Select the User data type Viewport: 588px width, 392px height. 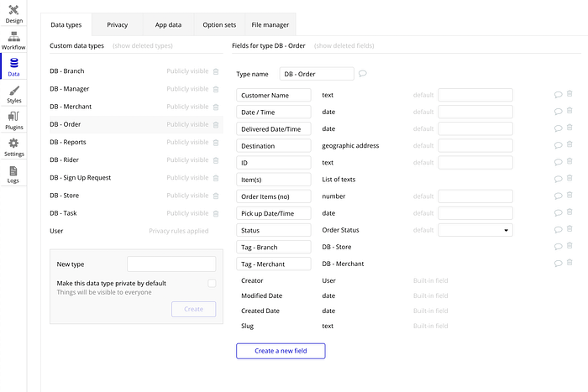point(136,231)
